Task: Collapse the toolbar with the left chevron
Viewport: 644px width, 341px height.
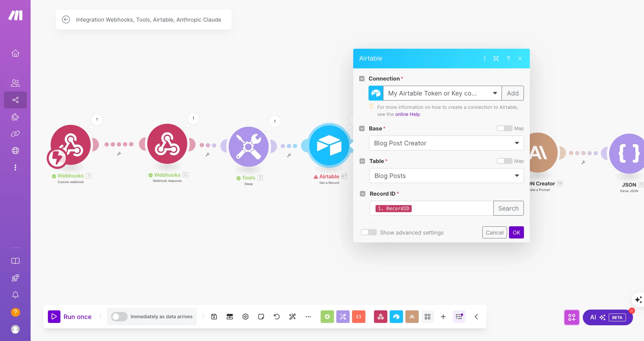Action: (x=476, y=317)
